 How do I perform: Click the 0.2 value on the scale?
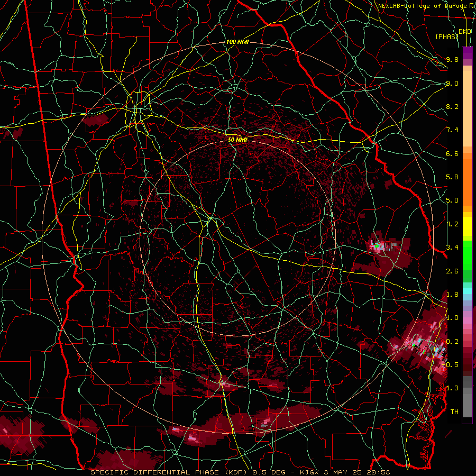452,342
